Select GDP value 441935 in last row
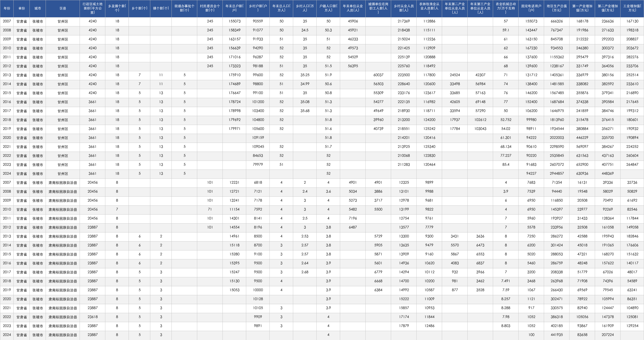The width and height of the screenshot is (644, 340). [557, 335]
